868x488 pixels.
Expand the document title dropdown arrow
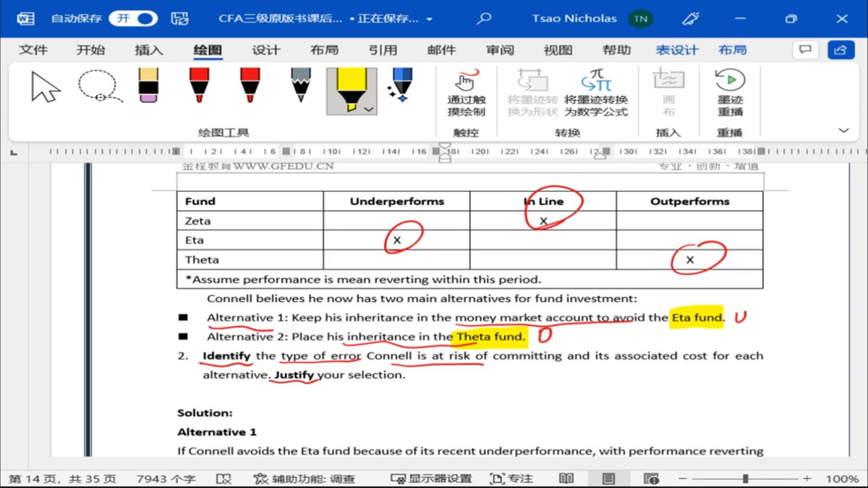[x=430, y=20]
